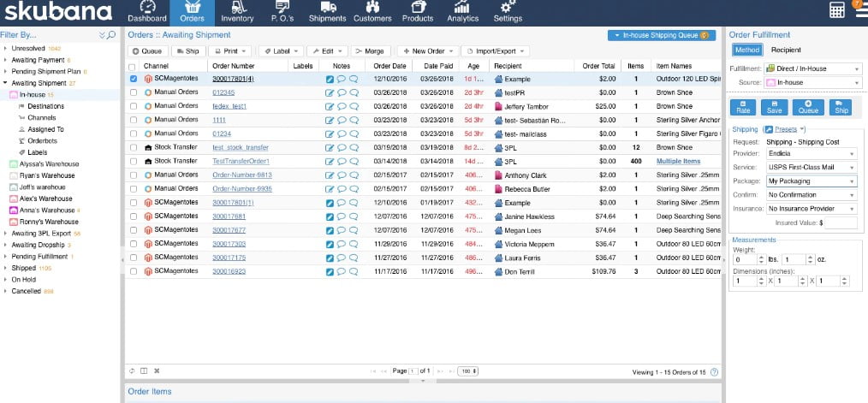Click the Magento channel icon for order 300017677
The height and width of the screenshot is (403, 868).
click(x=148, y=229)
